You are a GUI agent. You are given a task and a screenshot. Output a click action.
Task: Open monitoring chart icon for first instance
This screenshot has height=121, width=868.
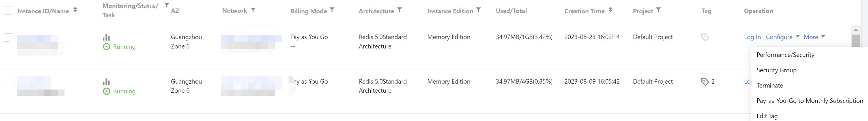coord(106,37)
